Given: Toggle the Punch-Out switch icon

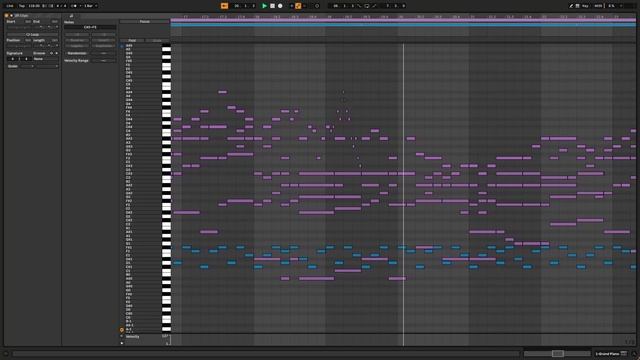Looking at the screenshot, I should (374, 6).
